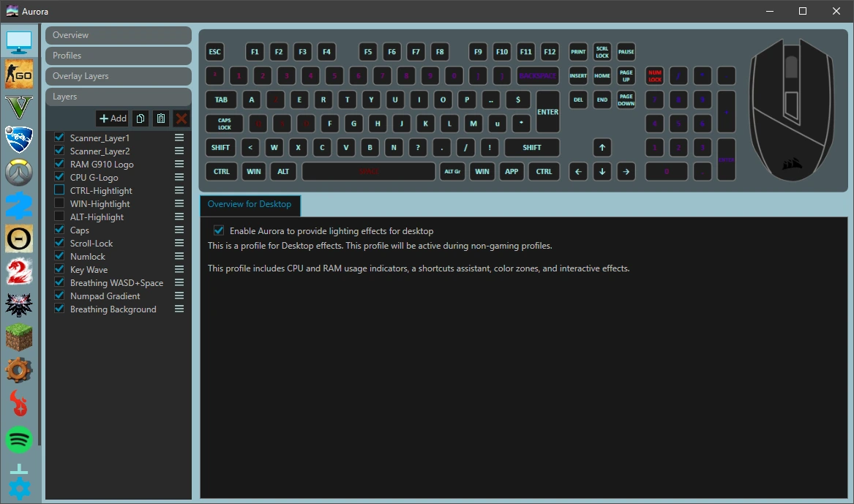
Task: Expand the Profiles section
Action: click(x=119, y=56)
